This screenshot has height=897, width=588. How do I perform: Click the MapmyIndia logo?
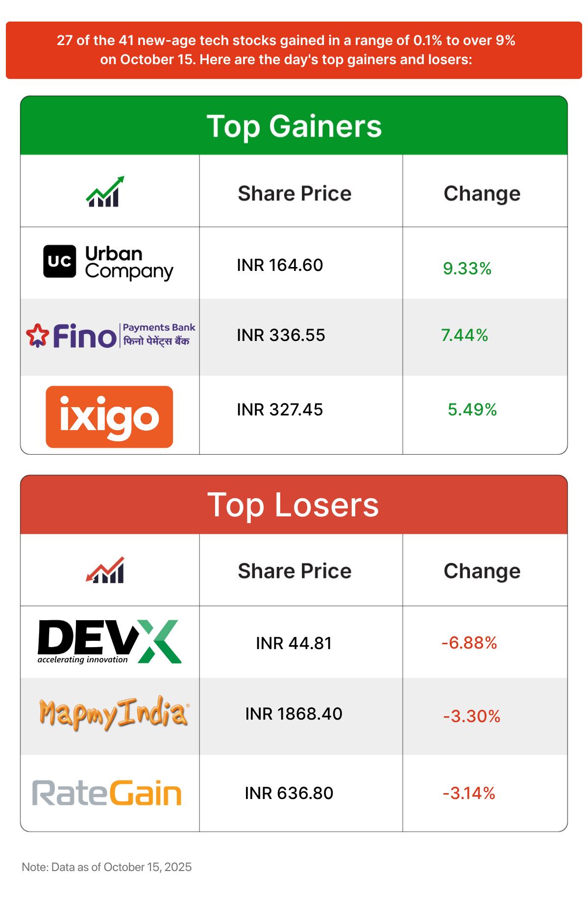point(114,714)
